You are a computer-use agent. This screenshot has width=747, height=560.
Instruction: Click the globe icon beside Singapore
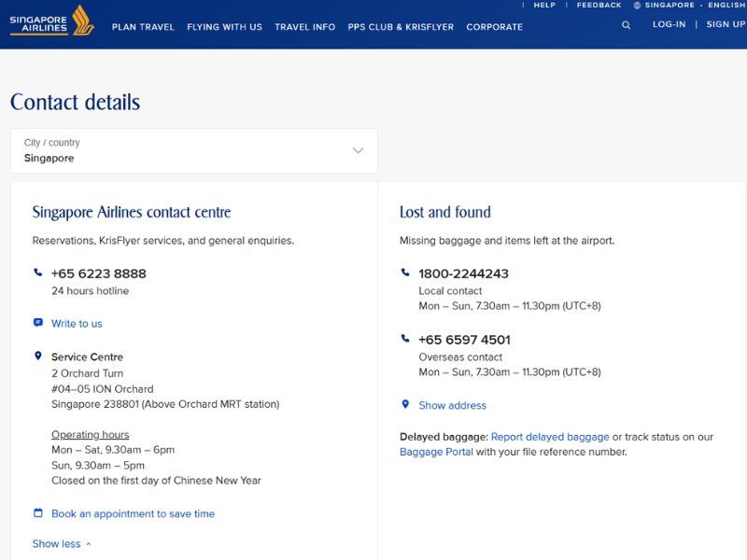tap(637, 6)
